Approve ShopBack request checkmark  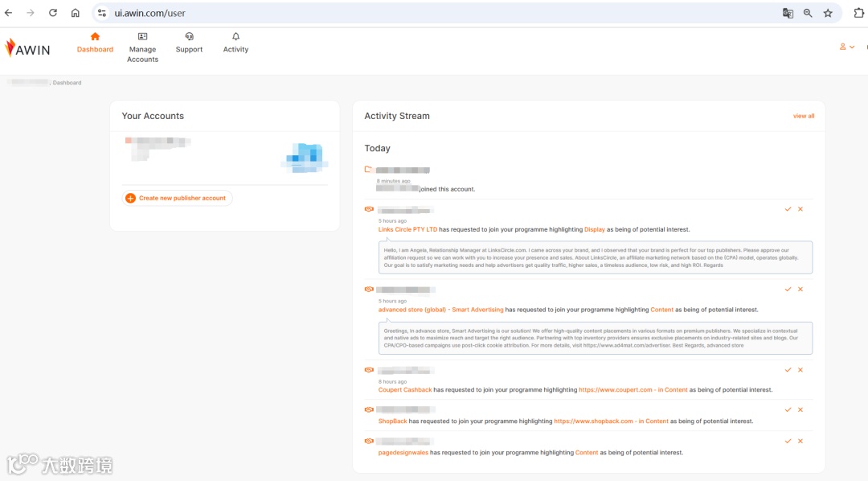(x=788, y=409)
